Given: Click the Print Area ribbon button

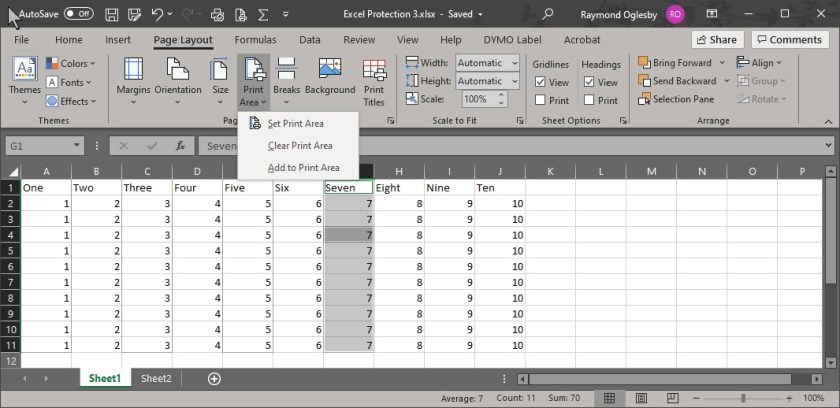Looking at the screenshot, I should [253, 82].
